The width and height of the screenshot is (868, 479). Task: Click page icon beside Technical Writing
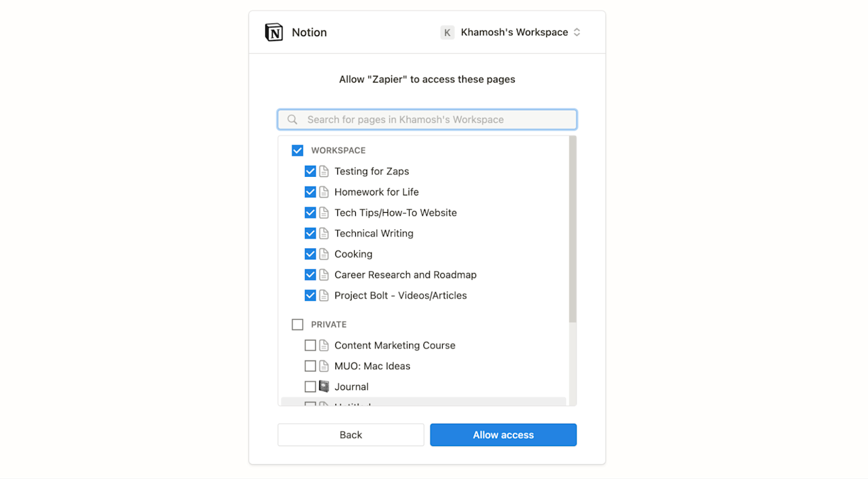click(x=324, y=233)
